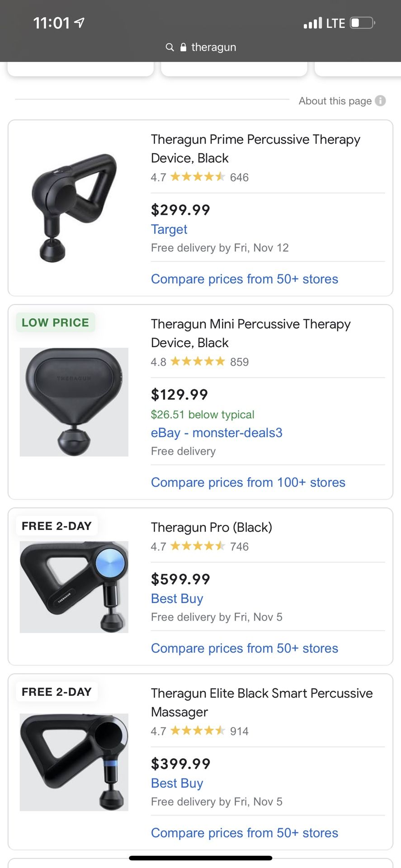The width and height of the screenshot is (401, 868).
Task: Compare prices from 100+ stores for Theragun Mini
Action: coord(248,482)
